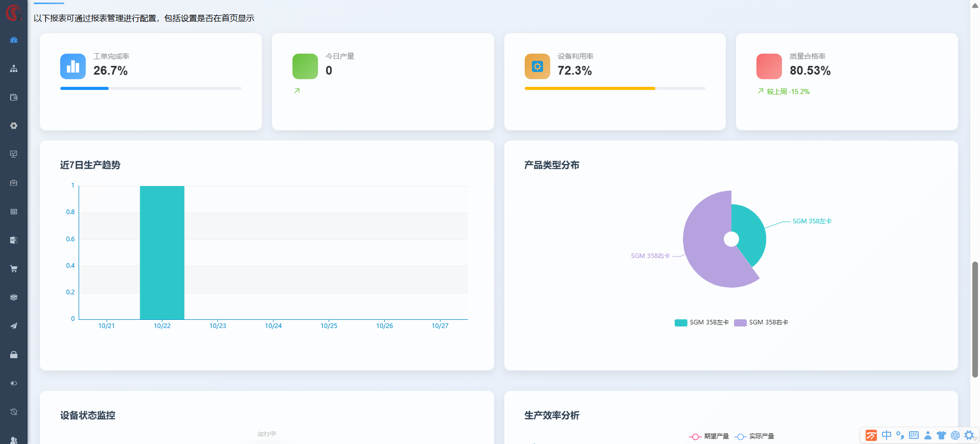Open the table grid sidebar icon
980x444 pixels.
click(x=14, y=212)
